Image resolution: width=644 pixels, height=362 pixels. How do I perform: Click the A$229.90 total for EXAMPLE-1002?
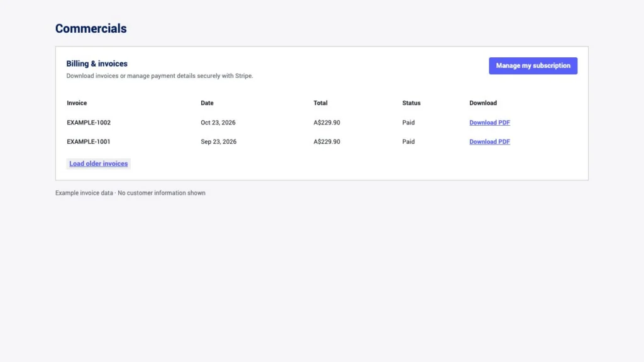[327, 123]
